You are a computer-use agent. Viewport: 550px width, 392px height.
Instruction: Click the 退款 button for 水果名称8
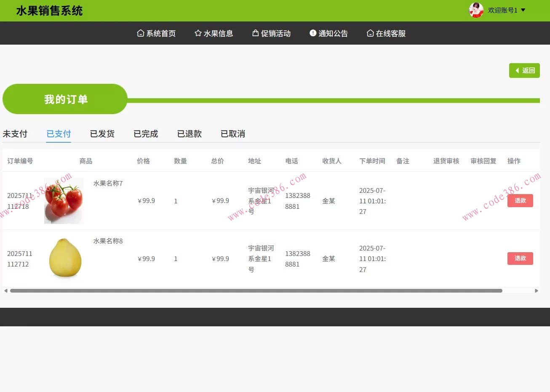click(x=520, y=258)
